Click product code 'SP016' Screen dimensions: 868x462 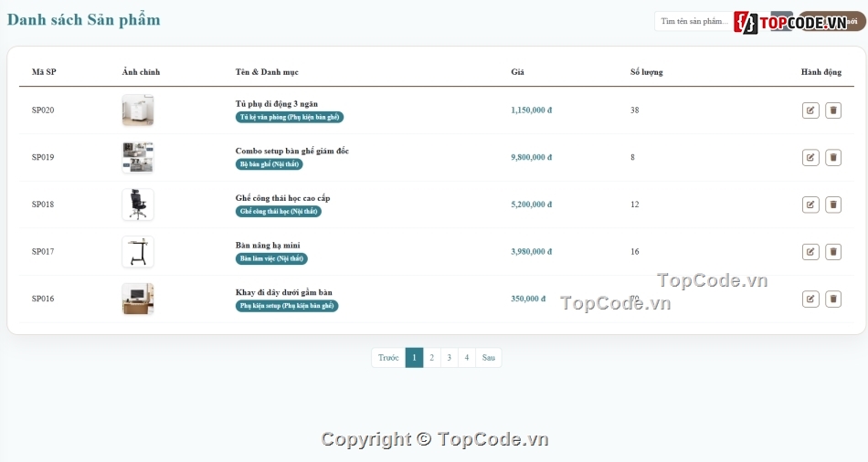(43, 299)
